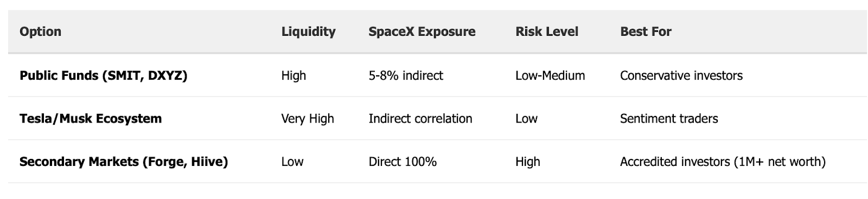Click the Tesla/Musk Ecosystem row label
This screenshot has width=868, height=199.
pyautogui.click(x=91, y=118)
